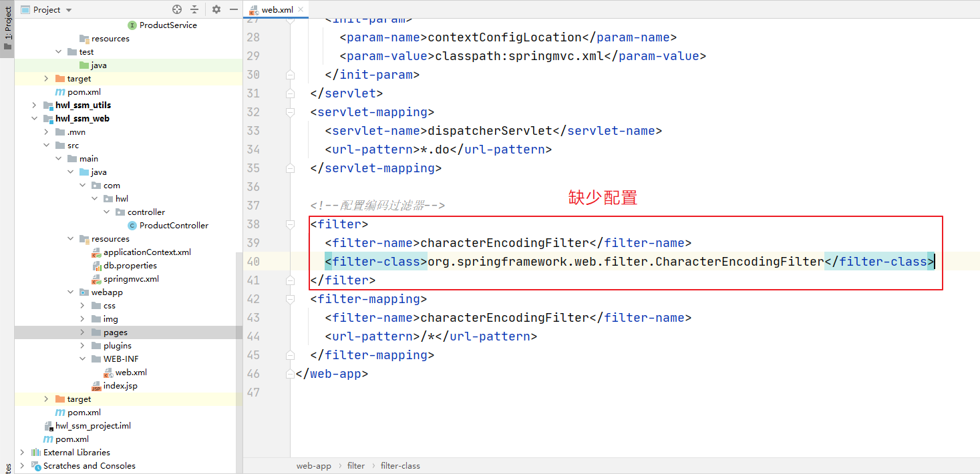Click the collapse all icon in Project panel

coord(194,9)
